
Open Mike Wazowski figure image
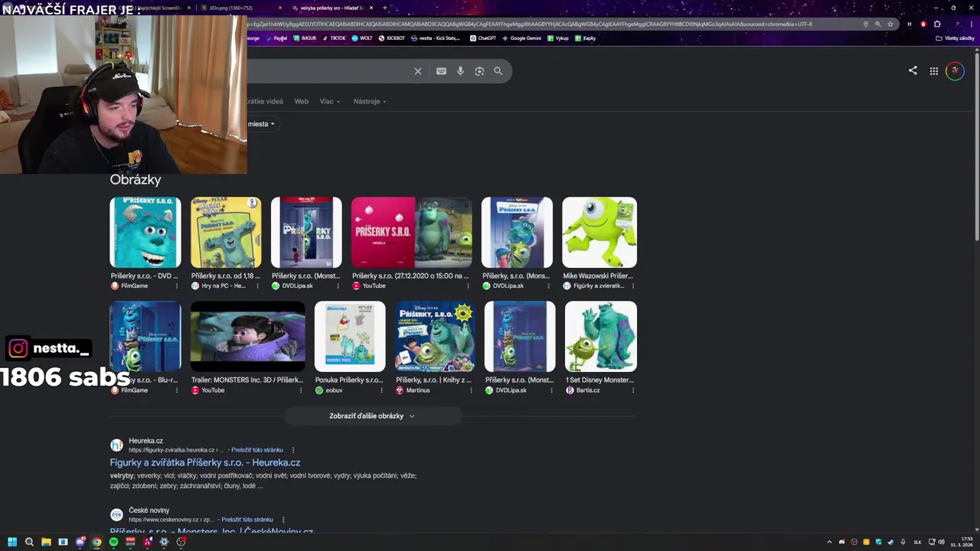click(599, 233)
